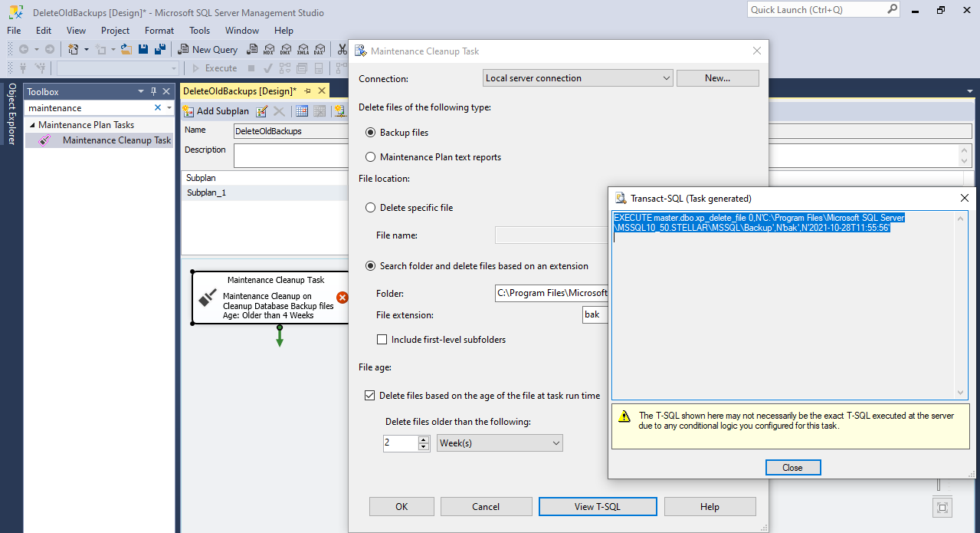Enable Include first-level subfolders checkbox
The image size is (980, 533).
(382, 340)
